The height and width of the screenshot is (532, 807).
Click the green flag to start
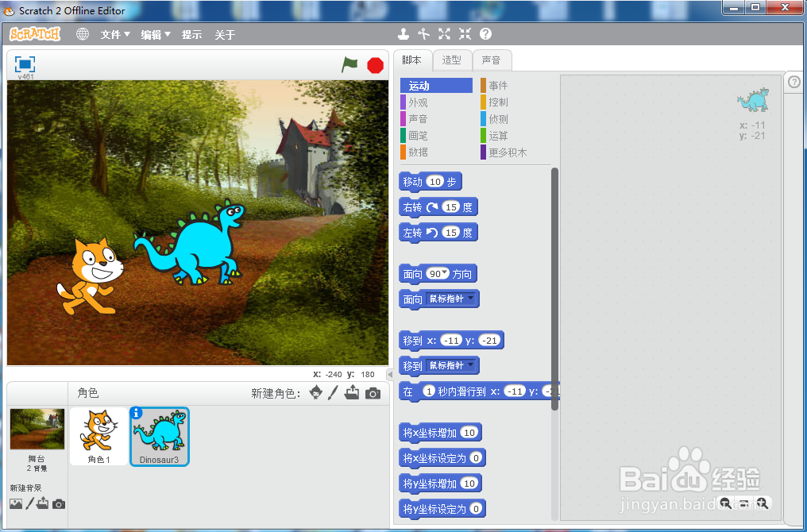349,65
